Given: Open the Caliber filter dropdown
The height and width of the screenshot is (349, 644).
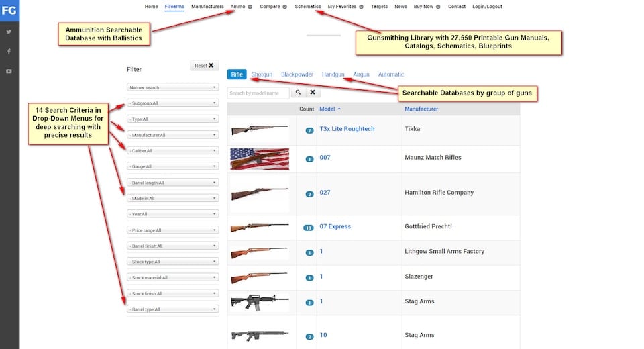Looking at the screenshot, I should click(172, 151).
